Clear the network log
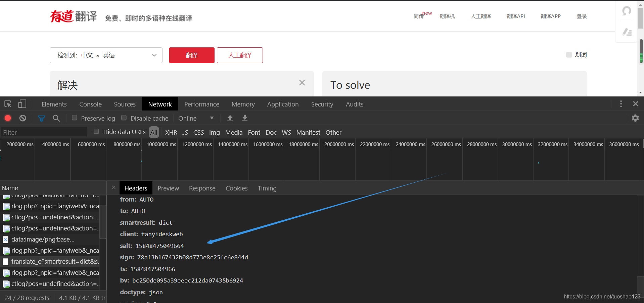The image size is (644, 303). click(22, 118)
